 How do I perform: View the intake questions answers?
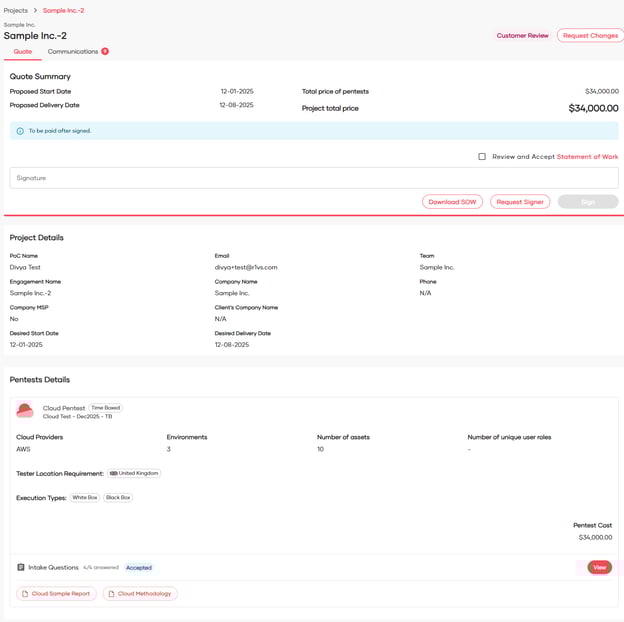point(599,567)
